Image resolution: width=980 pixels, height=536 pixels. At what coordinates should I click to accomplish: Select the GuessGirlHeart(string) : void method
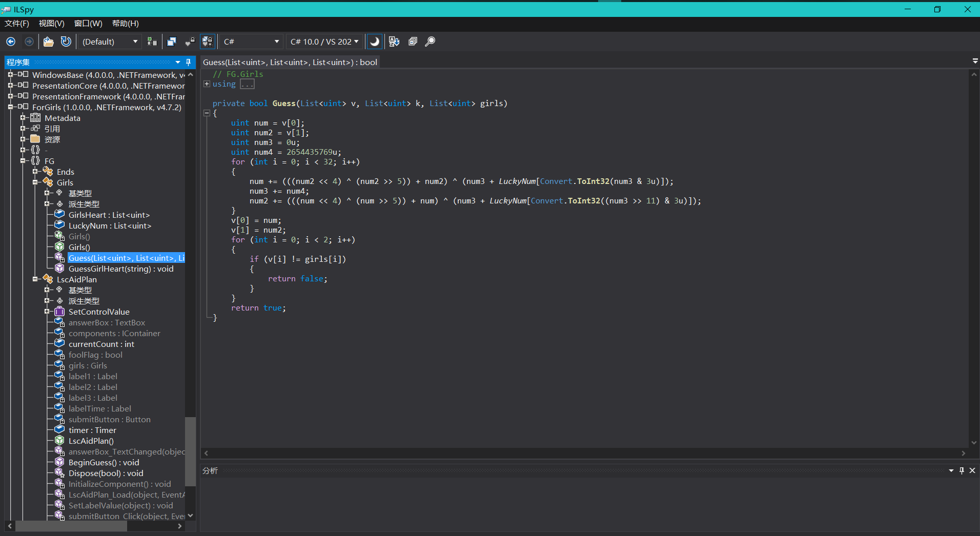[x=121, y=269]
